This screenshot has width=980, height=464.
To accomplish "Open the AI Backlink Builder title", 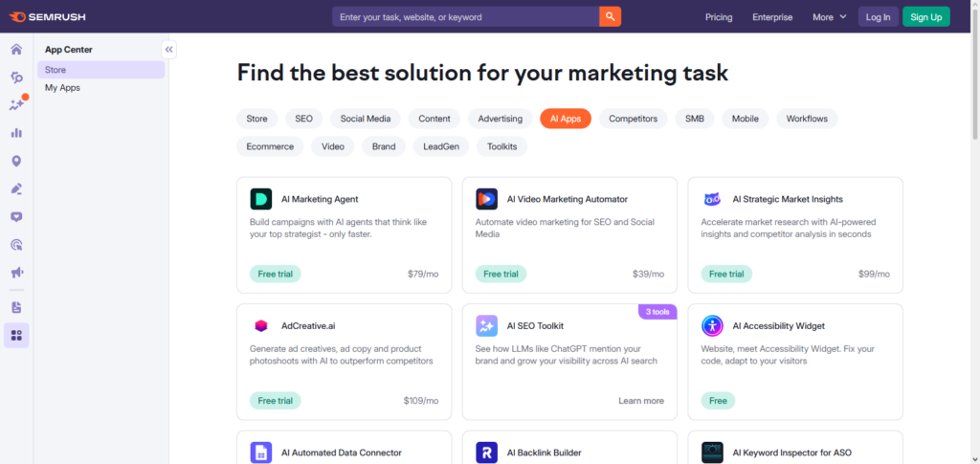I will click(545, 453).
